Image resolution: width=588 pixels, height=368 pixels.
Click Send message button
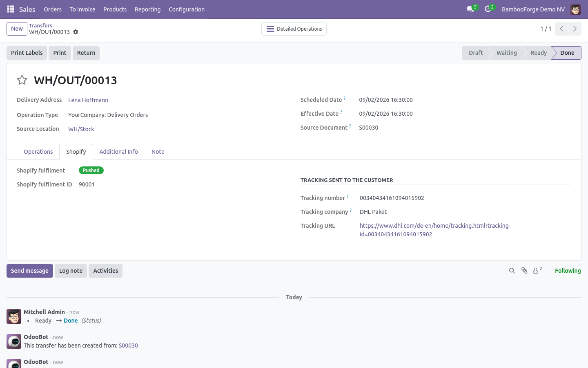[30, 271]
